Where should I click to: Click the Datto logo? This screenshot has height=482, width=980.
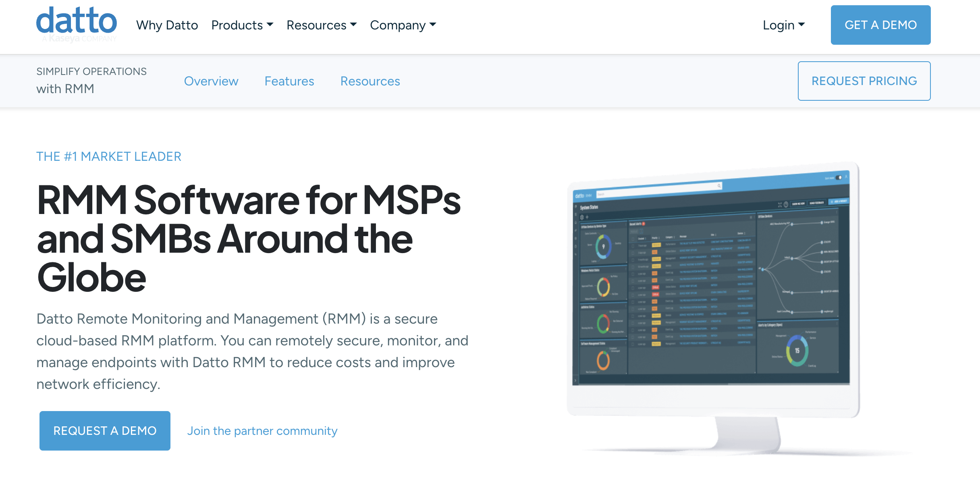click(77, 24)
